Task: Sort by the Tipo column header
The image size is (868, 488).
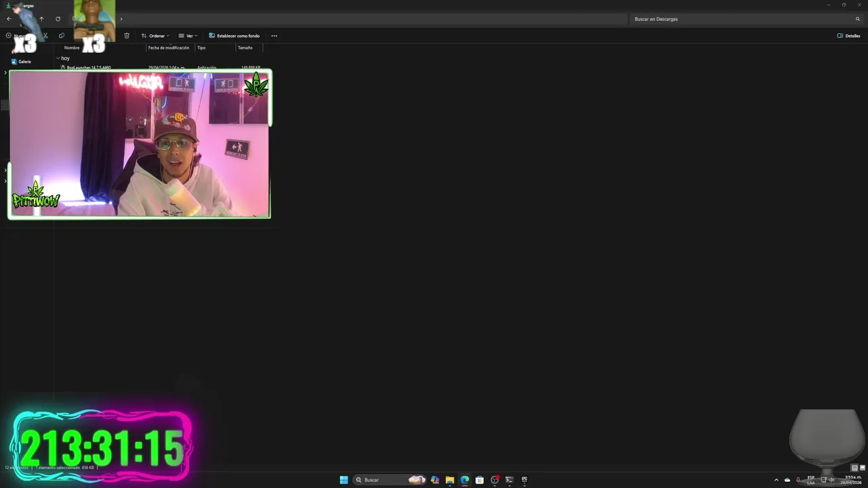Action: click(201, 47)
